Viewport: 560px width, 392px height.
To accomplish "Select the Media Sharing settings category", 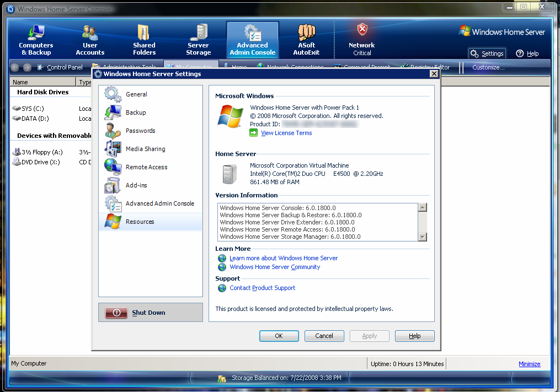I will 145,149.
